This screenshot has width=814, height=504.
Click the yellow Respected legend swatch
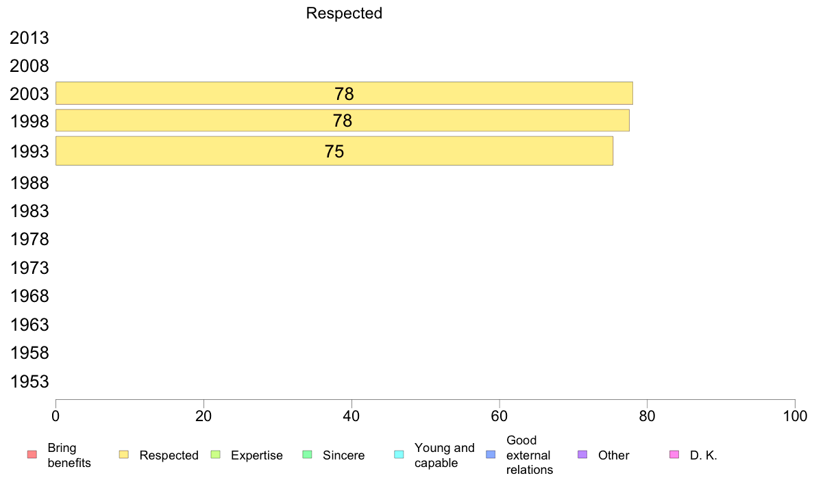click(123, 455)
